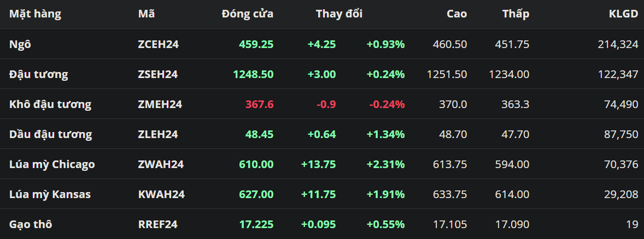
Task: Sort by the KLGD column header
Action: [x=623, y=14]
